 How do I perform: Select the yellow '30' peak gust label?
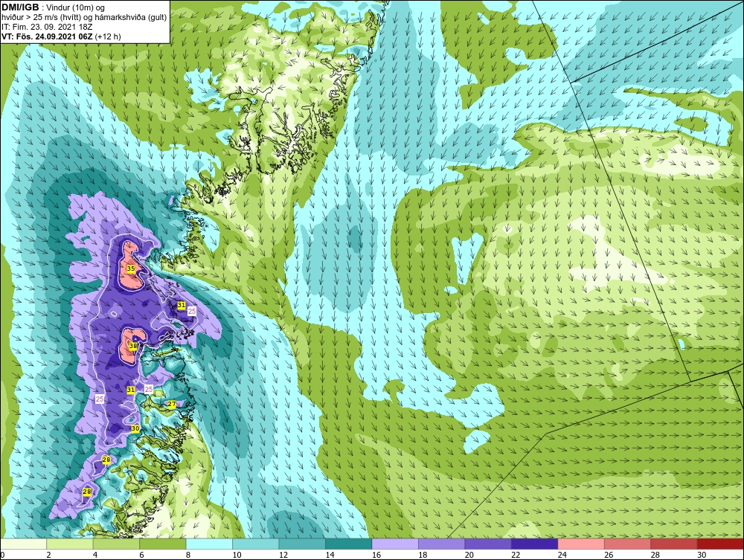tap(135, 428)
